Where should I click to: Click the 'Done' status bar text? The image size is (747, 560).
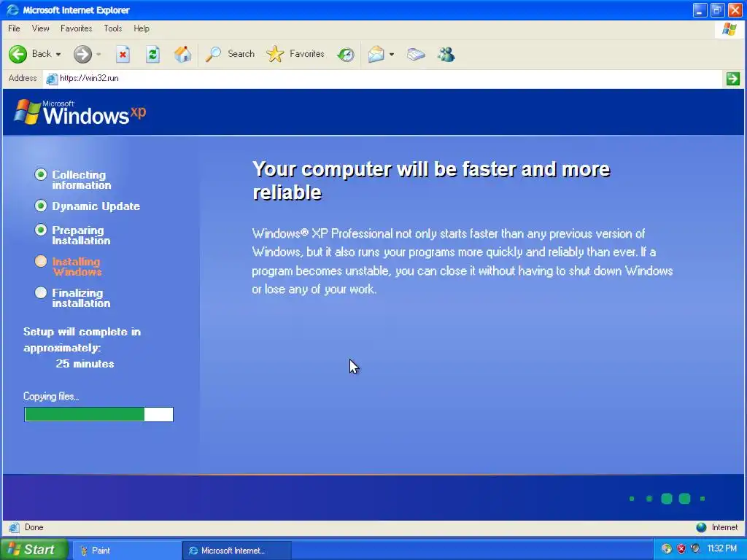click(34, 528)
